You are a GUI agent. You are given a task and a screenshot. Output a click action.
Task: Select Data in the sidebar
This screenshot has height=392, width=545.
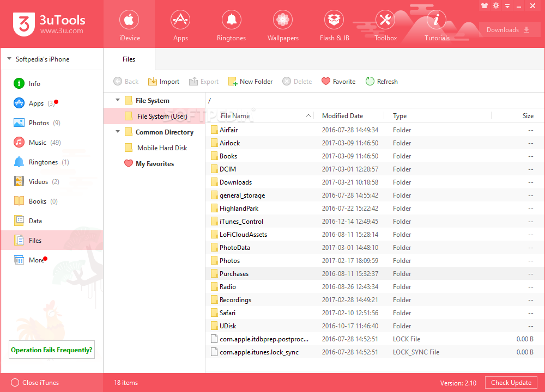pos(52,221)
